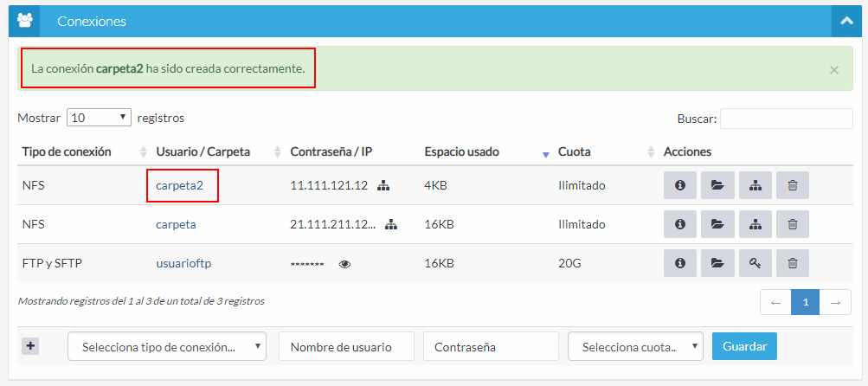Click the Guardar button
Image resolution: width=868 pixels, height=386 pixels.
(x=744, y=346)
